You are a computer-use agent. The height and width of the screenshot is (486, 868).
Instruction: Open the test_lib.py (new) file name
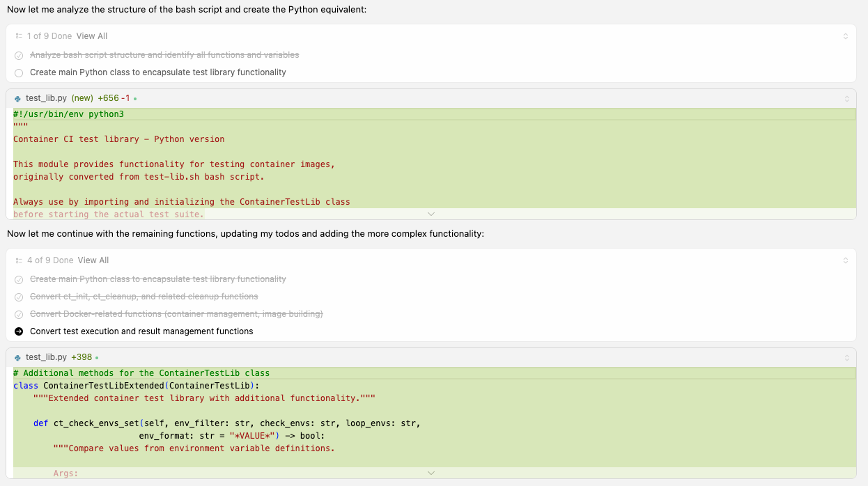click(x=46, y=99)
